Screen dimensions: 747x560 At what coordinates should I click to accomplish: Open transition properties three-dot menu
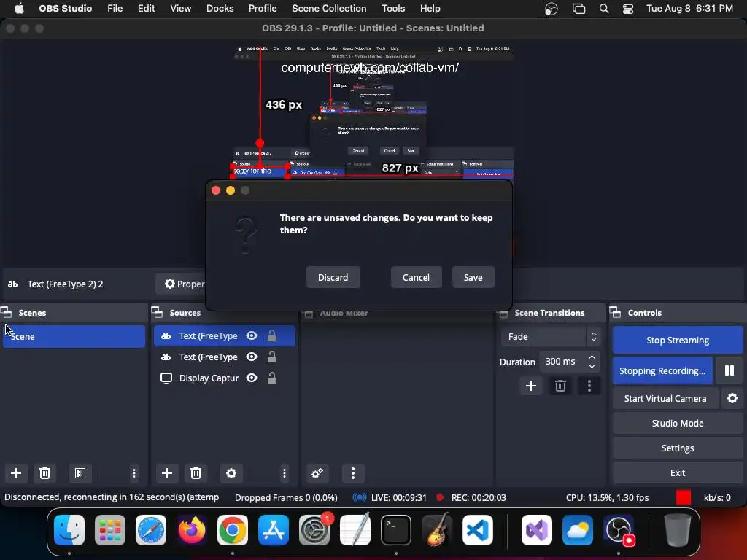tap(589, 386)
